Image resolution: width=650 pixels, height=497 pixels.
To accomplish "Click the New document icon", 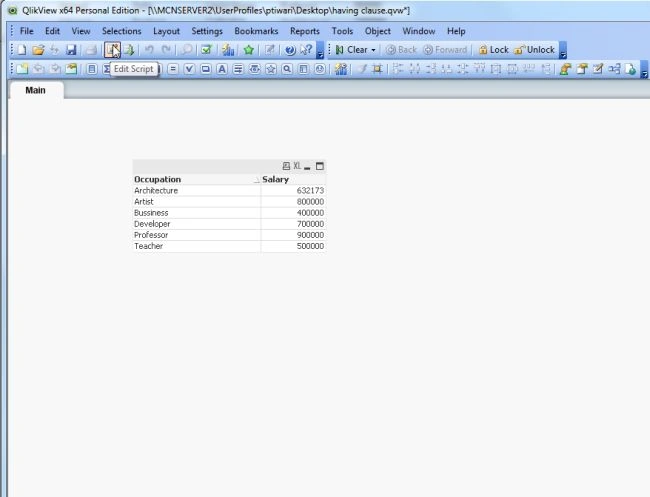I will point(22,50).
